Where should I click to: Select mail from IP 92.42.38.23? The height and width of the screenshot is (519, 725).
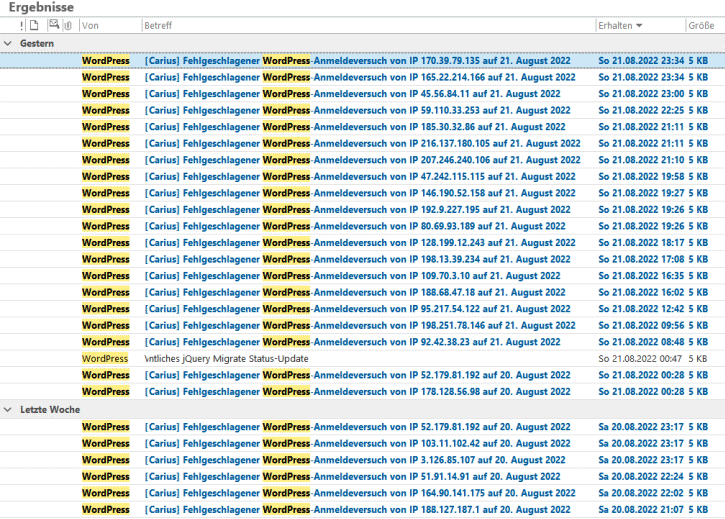point(362,342)
